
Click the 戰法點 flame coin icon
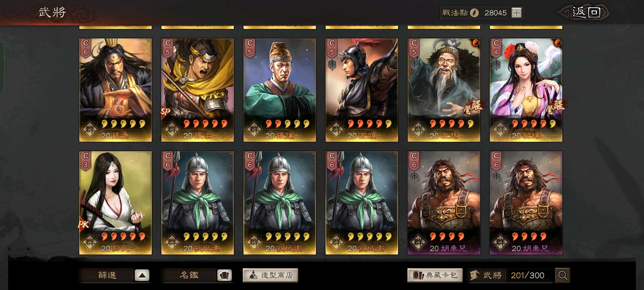pyautogui.click(x=474, y=13)
